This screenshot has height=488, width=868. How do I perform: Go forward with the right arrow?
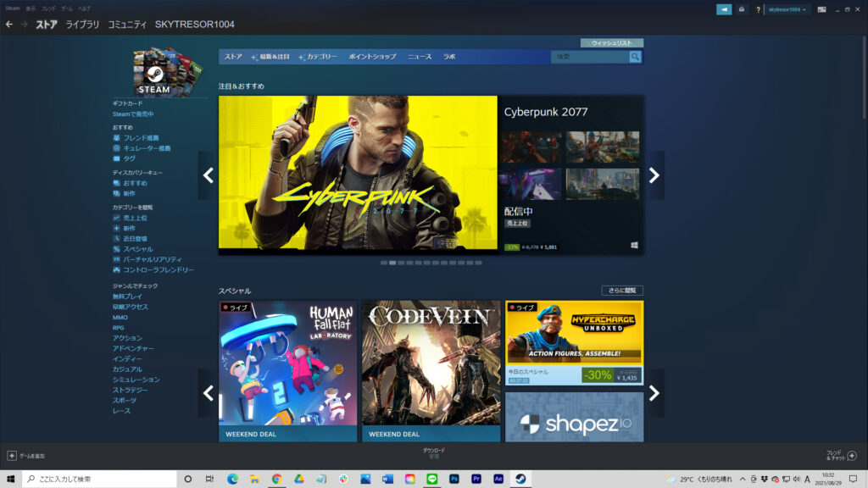[25, 25]
